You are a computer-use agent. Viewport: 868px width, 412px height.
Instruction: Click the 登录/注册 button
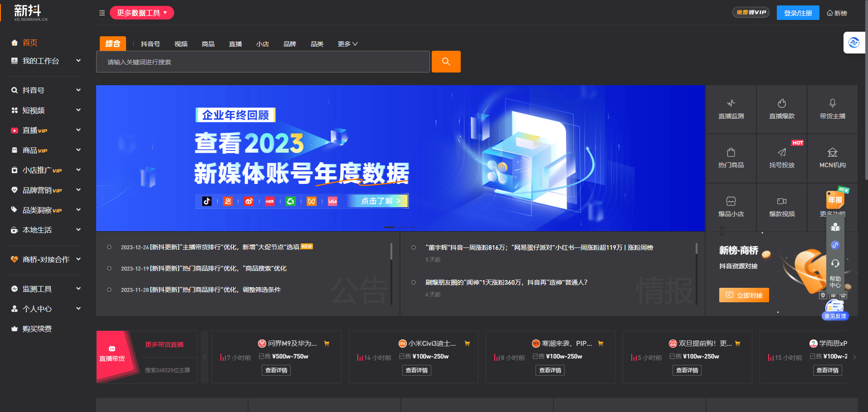coord(797,13)
